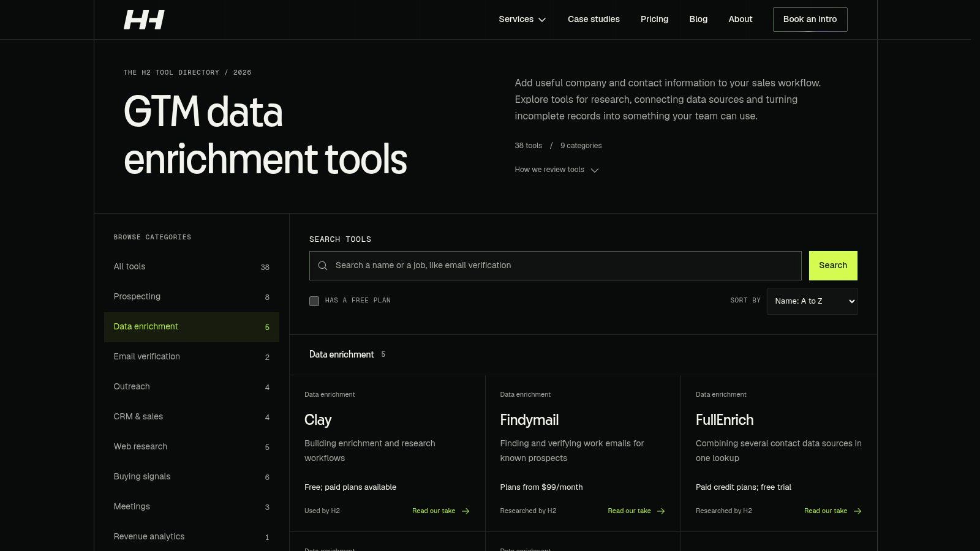
Task: Click the green Search button
Action: (x=833, y=266)
